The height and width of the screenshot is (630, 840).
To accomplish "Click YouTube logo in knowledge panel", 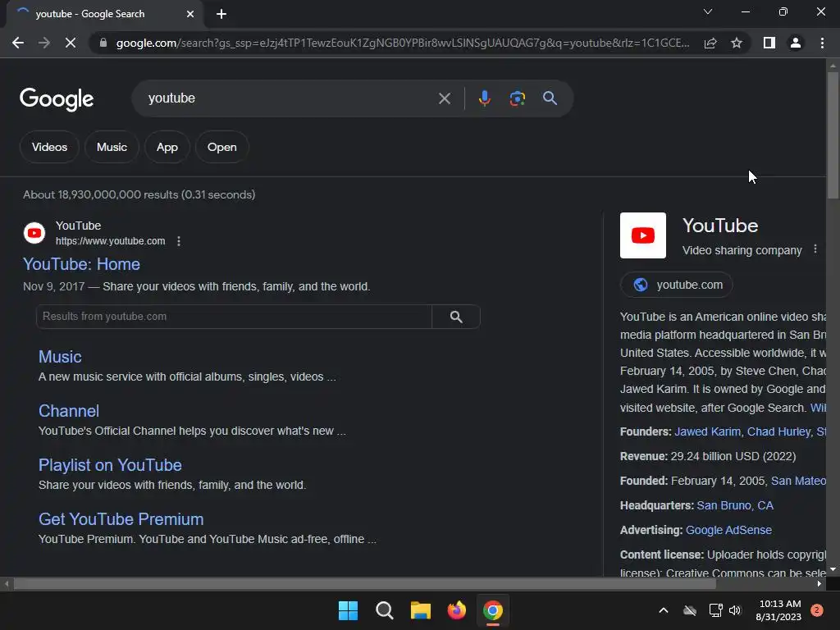I will [x=643, y=235].
